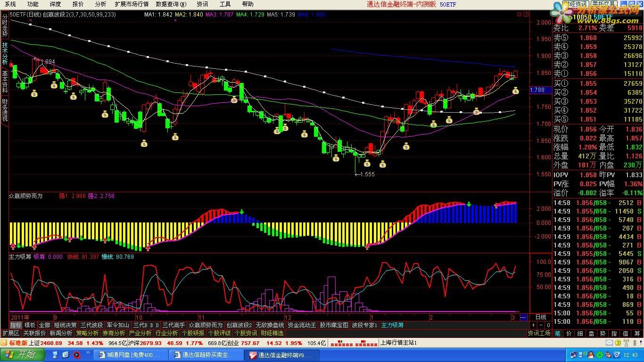Click the 买① price 1.855 row
This screenshot has width=644, height=362.
(598, 83)
